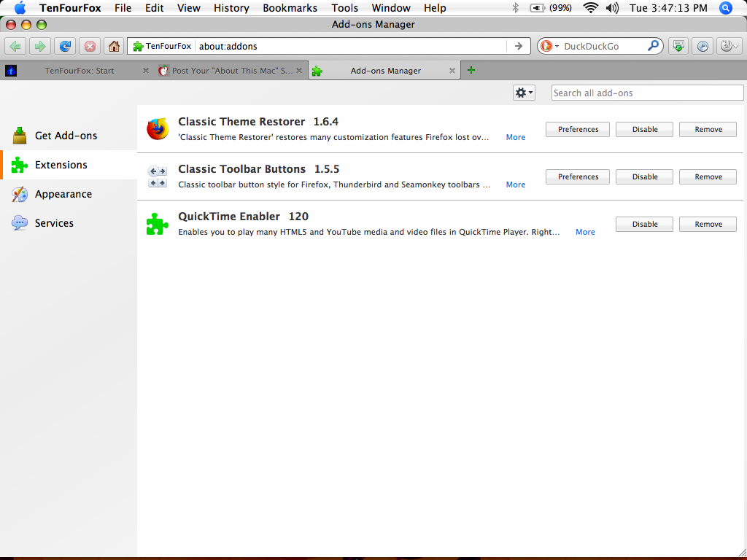Go forward using the Forward arrow button
This screenshot has width=747, height=560.
[x=40, y=46]
